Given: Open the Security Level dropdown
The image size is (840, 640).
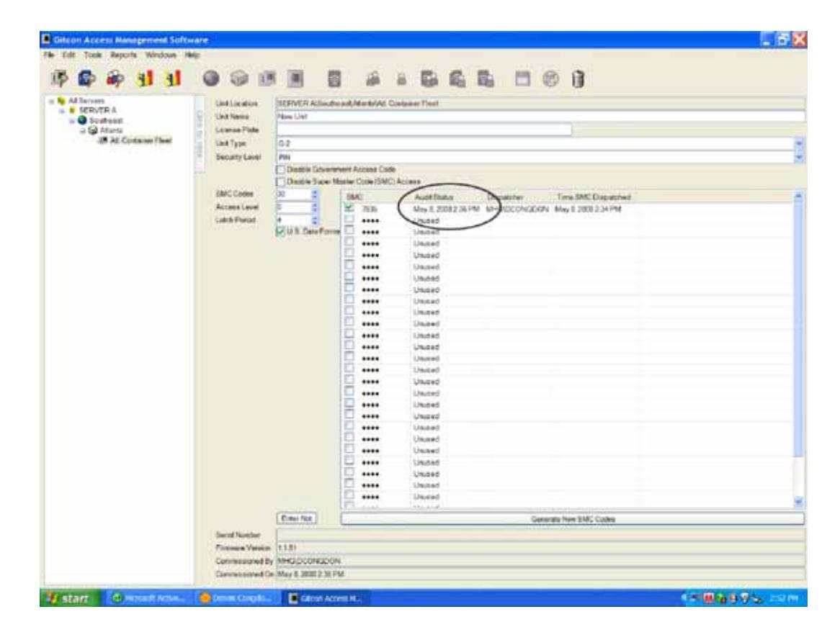Looking at the screenshot, I should pos(799,157).
